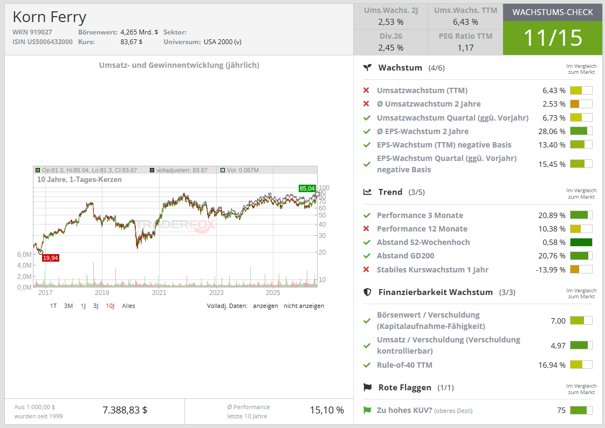Screen dimensions: 605x428
Task: Click the red X beside Umsatzwachstum (TTM)
Action: click(366, 90)
